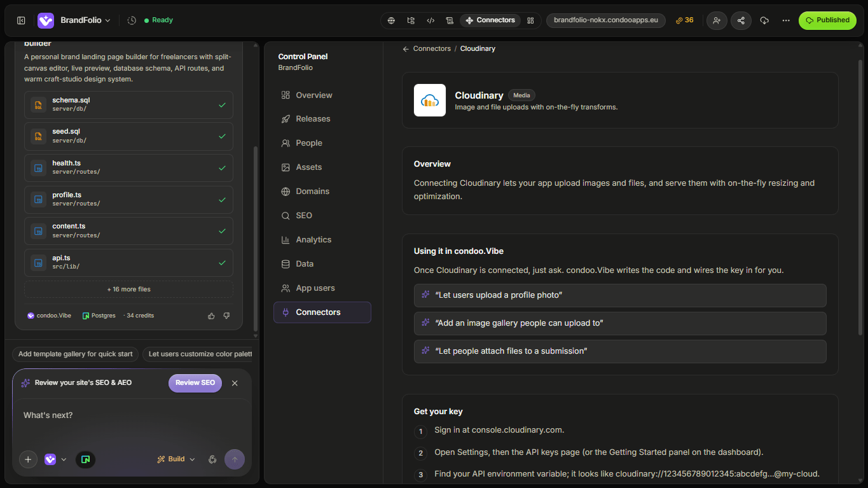Image resolution: width=868 pixels, height=488 pixels.
Task: Open the code view brackets icon
Action: pyautogui.click(x=431, y=20)
